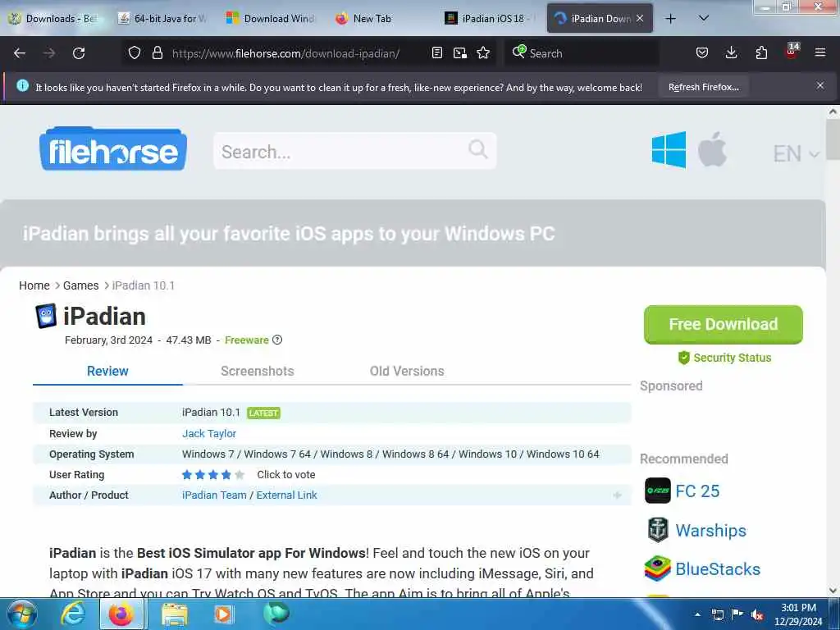Click the Freeware help question mark
840x630 pixels.
(277, 340)
